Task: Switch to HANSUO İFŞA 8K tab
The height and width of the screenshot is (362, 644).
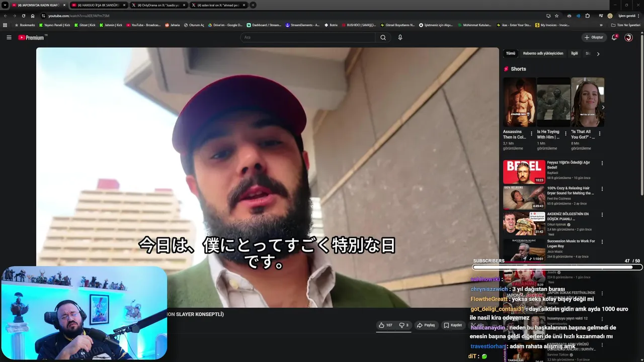Action: (98, 5)
